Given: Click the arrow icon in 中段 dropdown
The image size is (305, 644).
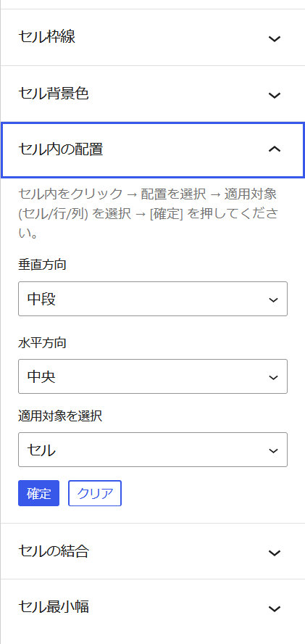Looking at the screenshot, I should click(x=273, y=300).
